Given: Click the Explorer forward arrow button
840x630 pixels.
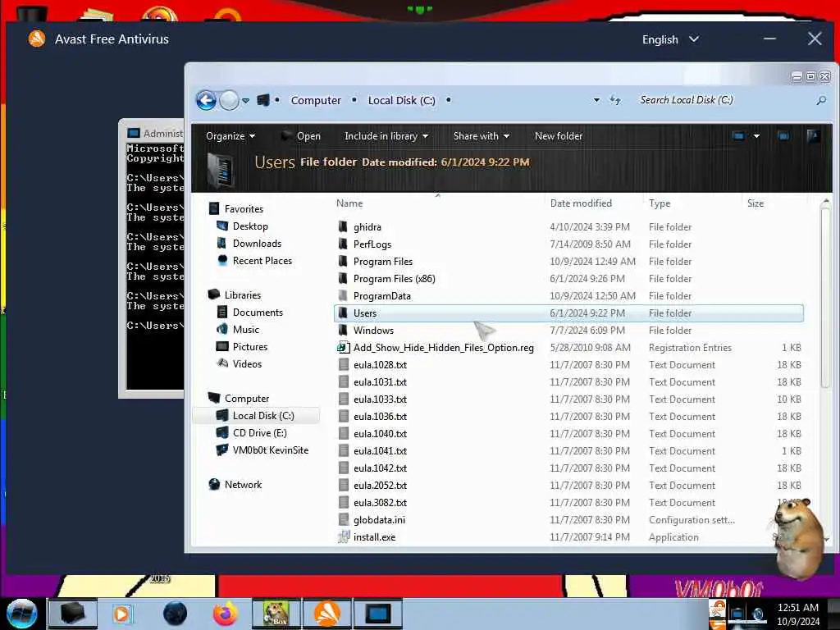Looking at the screenshot, I should click(230, 100).
